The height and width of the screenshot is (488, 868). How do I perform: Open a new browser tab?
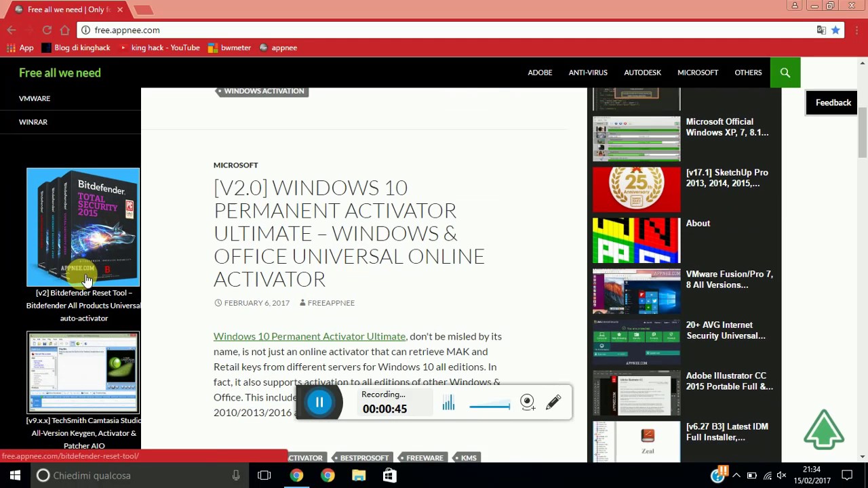pos(143,9)
